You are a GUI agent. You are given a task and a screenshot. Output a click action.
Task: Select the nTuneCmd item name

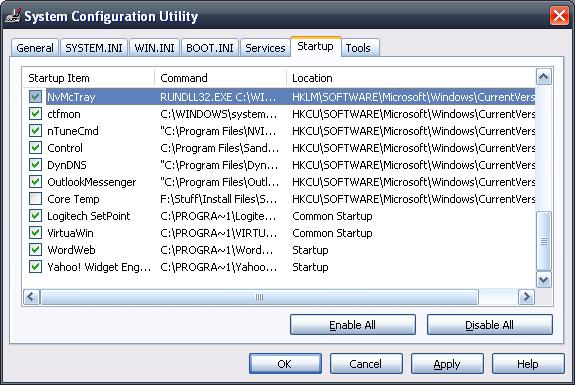[73, 131]
